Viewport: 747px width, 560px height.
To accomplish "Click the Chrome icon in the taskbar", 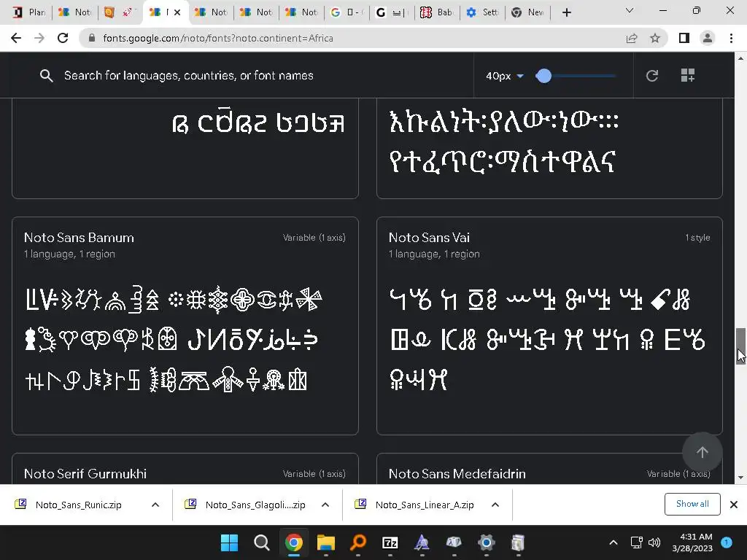I will pyautogui.click(x=294, y=542).
